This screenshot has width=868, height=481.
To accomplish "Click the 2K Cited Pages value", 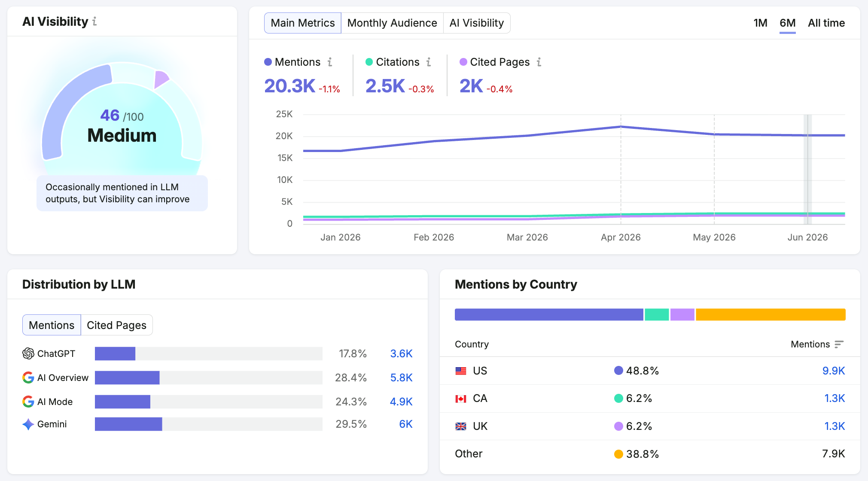I will point(471,86).
